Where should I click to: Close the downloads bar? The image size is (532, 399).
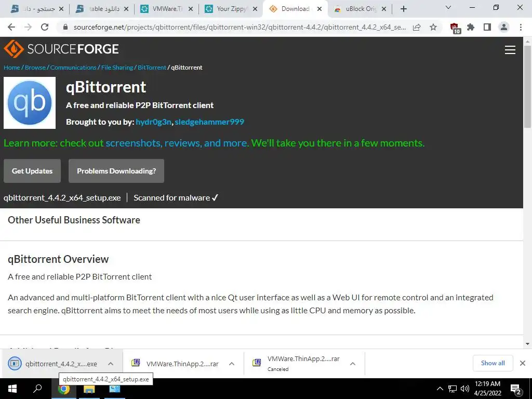coord(523,363)
